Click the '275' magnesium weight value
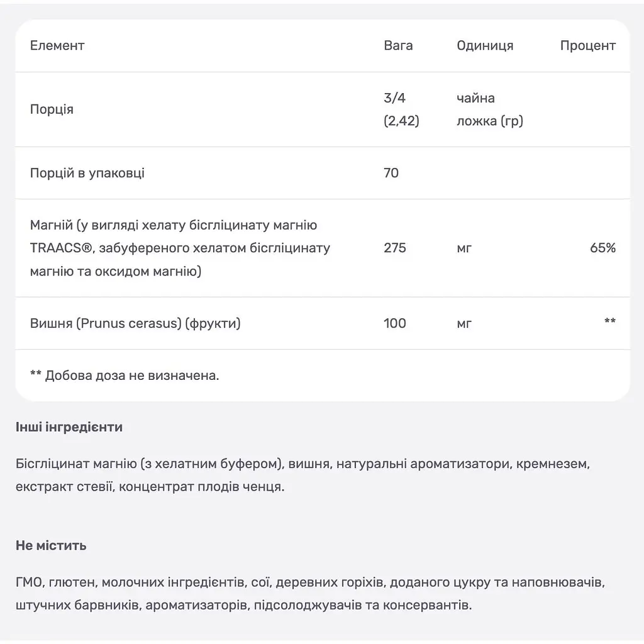Screen dimensions: 644x644 pyautogui.click(x=395, y=248)
